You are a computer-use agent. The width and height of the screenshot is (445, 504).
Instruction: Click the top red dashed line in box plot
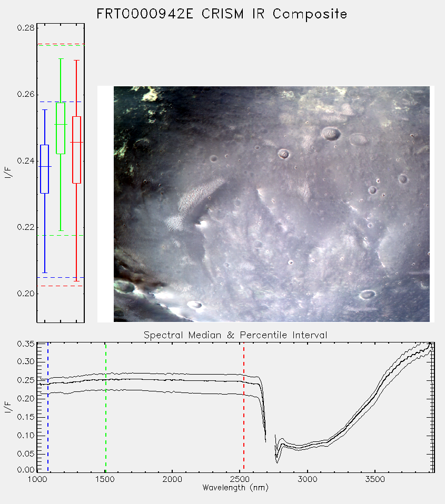click(61, 44)
